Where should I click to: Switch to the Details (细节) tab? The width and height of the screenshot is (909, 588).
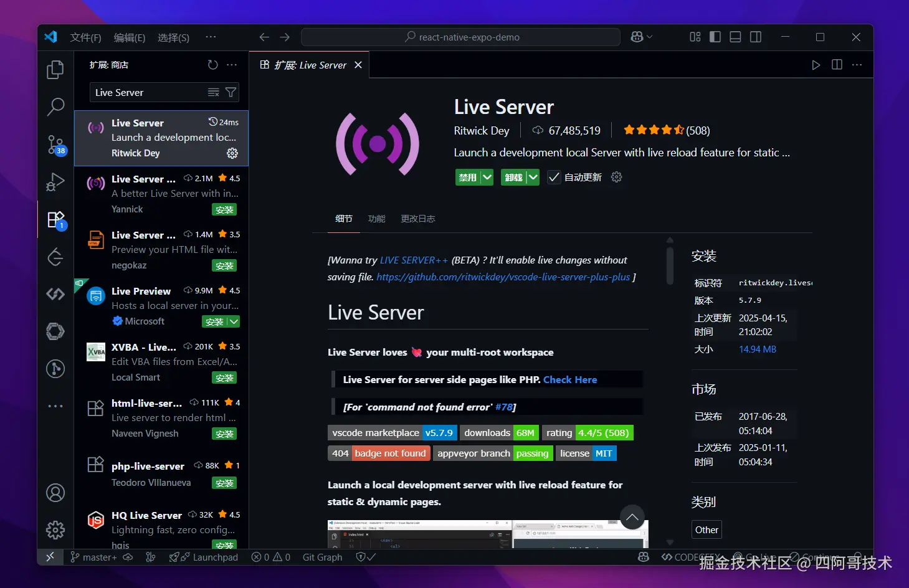(344, 219)
